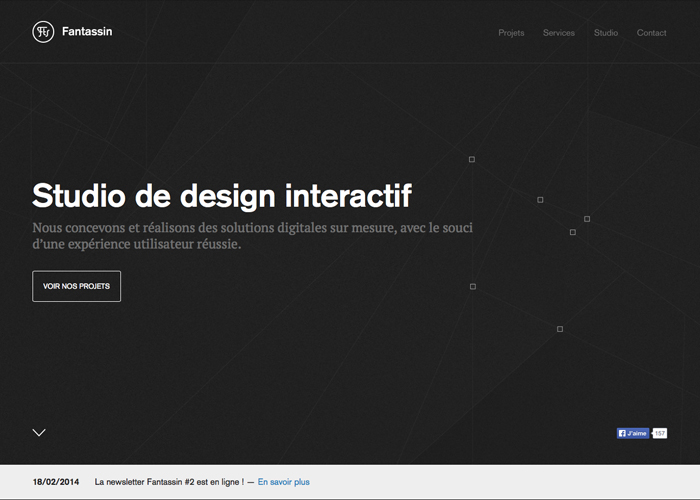Click the VOIR NOS PROJETS button

(x=76, y=286)
